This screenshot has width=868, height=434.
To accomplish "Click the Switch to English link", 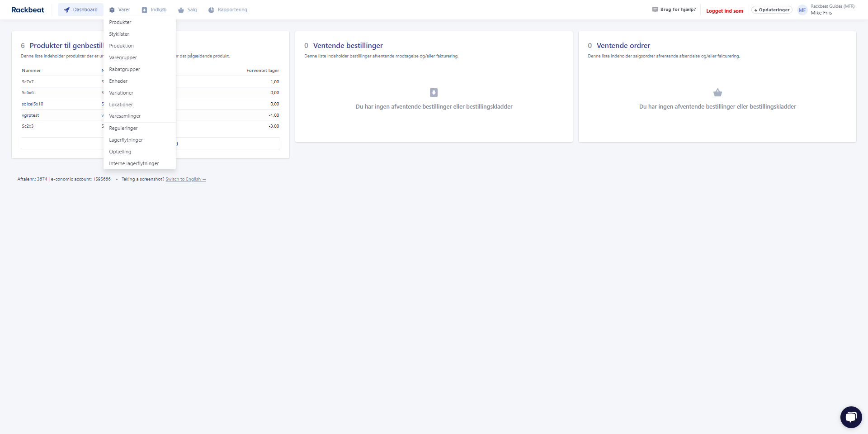I will (x=186, y=179).
